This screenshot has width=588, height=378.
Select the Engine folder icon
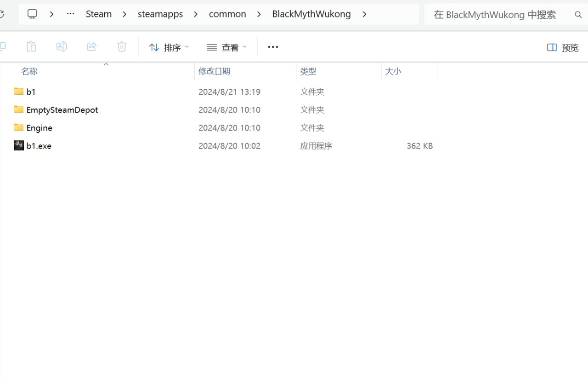(19, 127)
